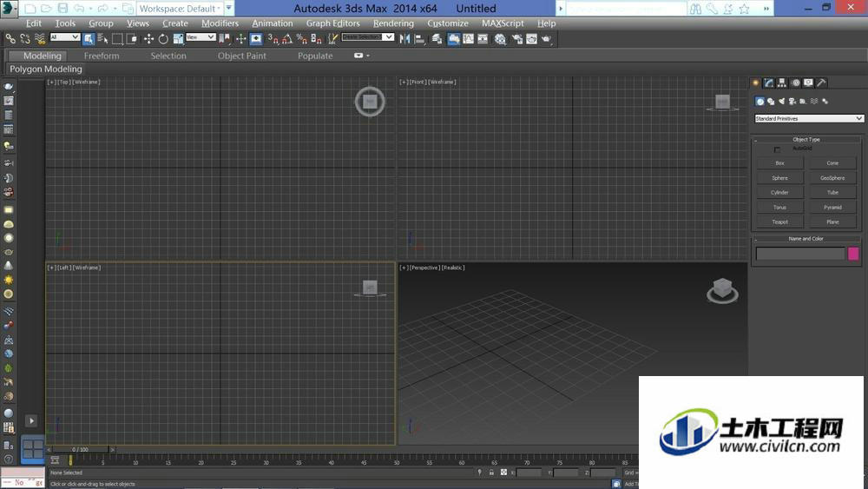Click the Align tool icon

point(419,39)
